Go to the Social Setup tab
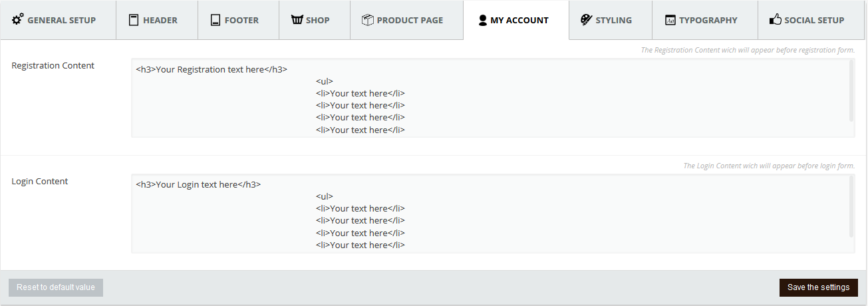The width and height of the screenshot is (868, 306). click(x=812, y=20)
